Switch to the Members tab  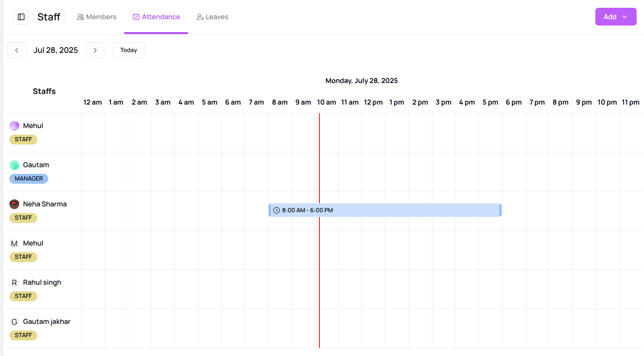click(97, 17)
